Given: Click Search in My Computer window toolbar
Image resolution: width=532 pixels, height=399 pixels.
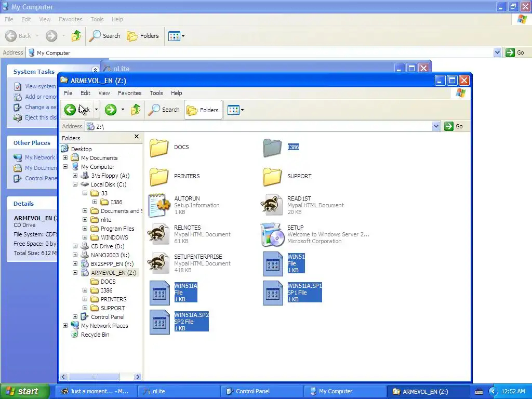Looking at the screenshot, I should pos(105,36).
